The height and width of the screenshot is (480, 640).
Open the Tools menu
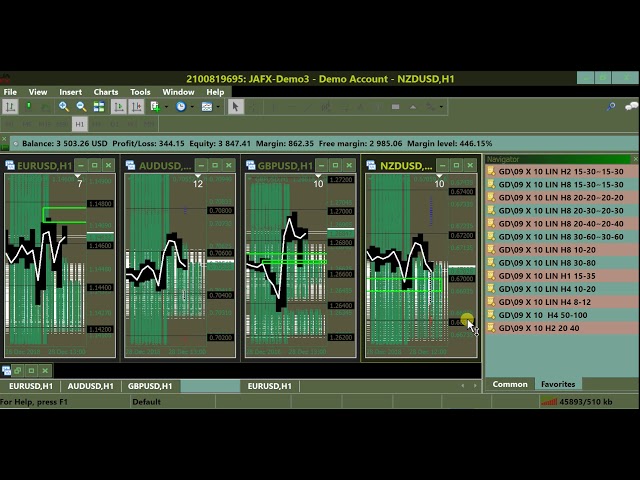pos(140,92)
